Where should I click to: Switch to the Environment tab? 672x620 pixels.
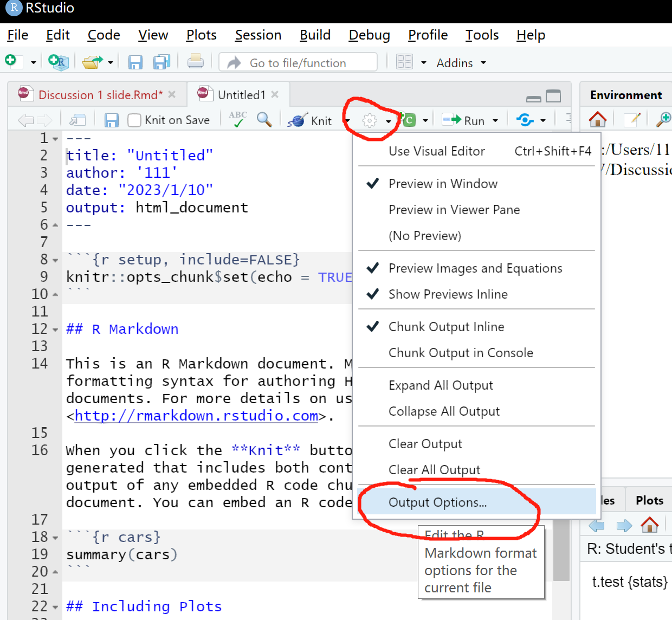(626, 95)
